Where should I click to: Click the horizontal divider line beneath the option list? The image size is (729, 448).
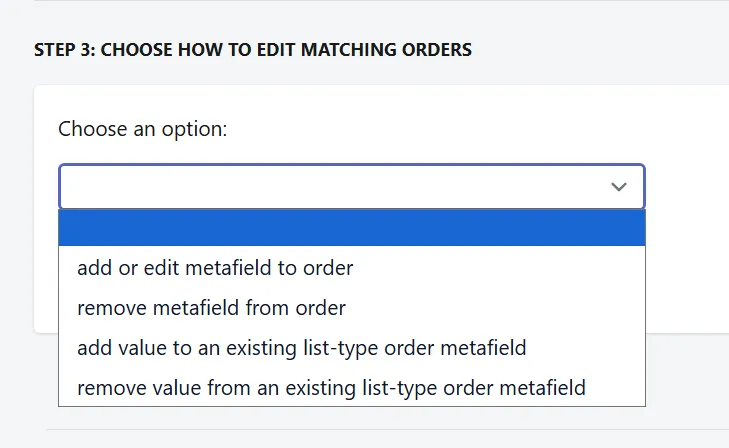click(387, 429)
